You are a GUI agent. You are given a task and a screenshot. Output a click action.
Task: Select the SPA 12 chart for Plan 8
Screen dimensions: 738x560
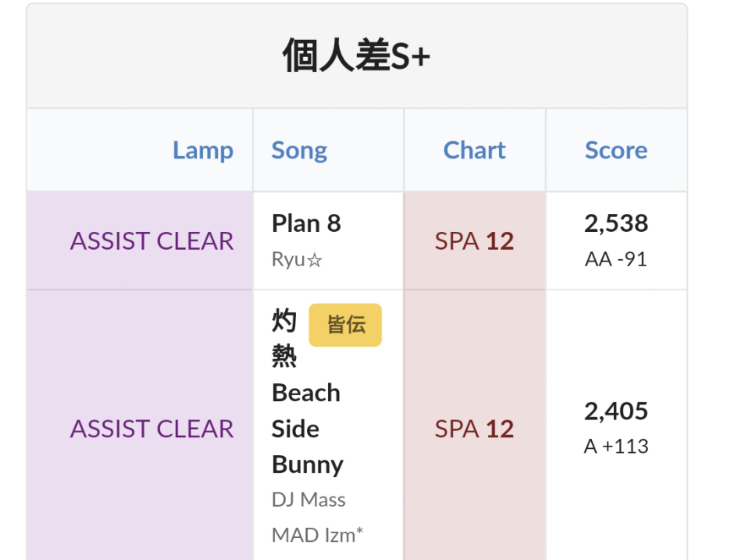click(474, 241)
